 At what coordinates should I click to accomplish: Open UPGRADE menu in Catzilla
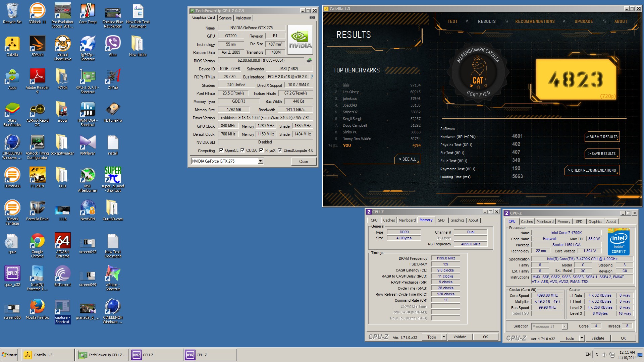(x=584, y=21)
